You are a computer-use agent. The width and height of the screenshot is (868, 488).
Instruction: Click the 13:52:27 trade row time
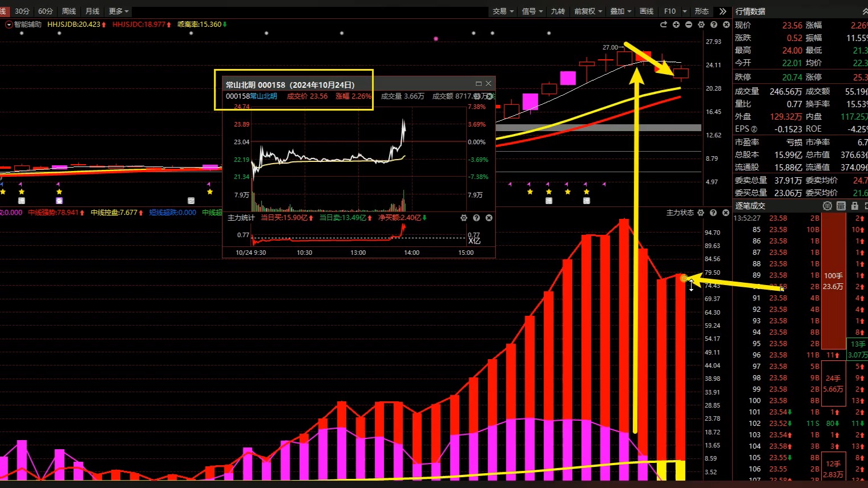[x=747, y=218]
